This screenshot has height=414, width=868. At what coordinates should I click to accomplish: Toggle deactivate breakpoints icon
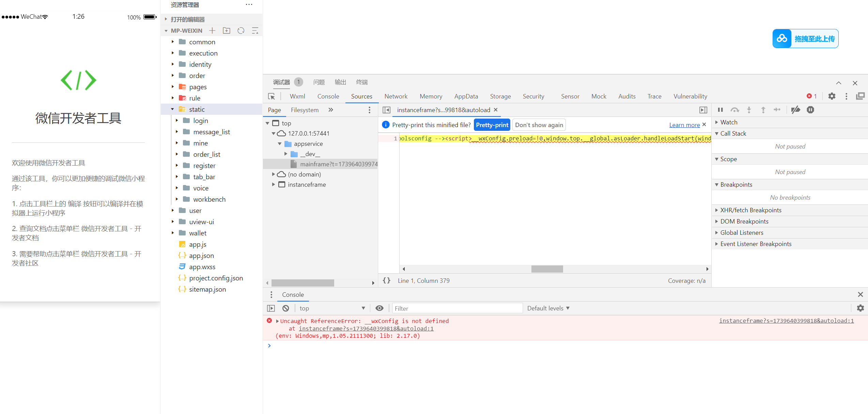click(796, 110)
